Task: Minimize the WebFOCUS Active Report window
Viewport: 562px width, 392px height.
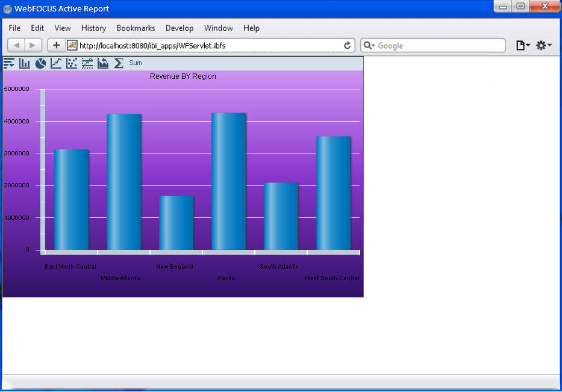Action: 503,6
